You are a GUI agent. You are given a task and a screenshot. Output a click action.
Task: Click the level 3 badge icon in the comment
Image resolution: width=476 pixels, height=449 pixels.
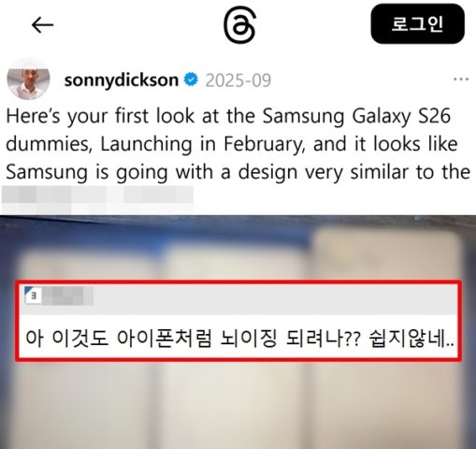pyautogui.click(x=33, y=295)
